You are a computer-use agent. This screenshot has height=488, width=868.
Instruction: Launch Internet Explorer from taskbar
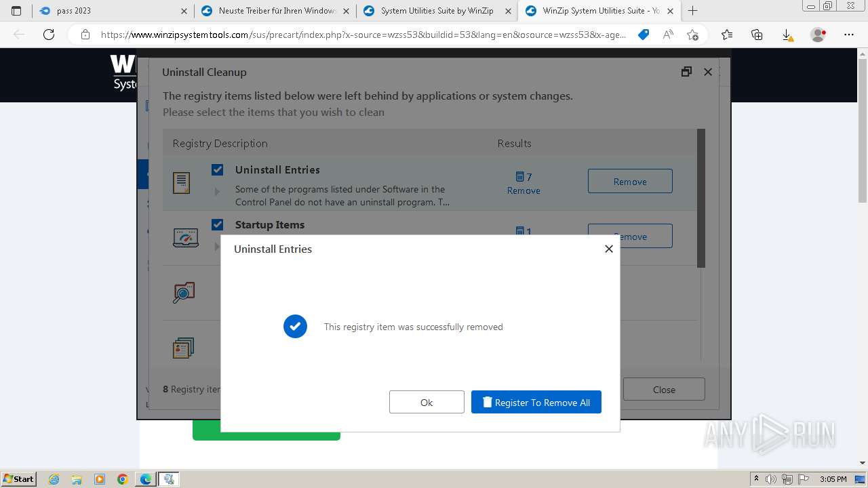point(54,479)
